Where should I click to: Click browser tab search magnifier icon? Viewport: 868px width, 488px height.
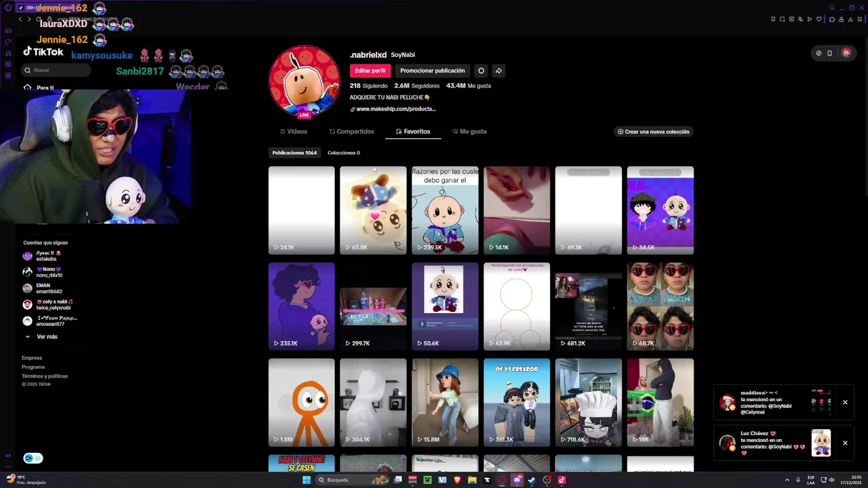[x=832, y=7]
